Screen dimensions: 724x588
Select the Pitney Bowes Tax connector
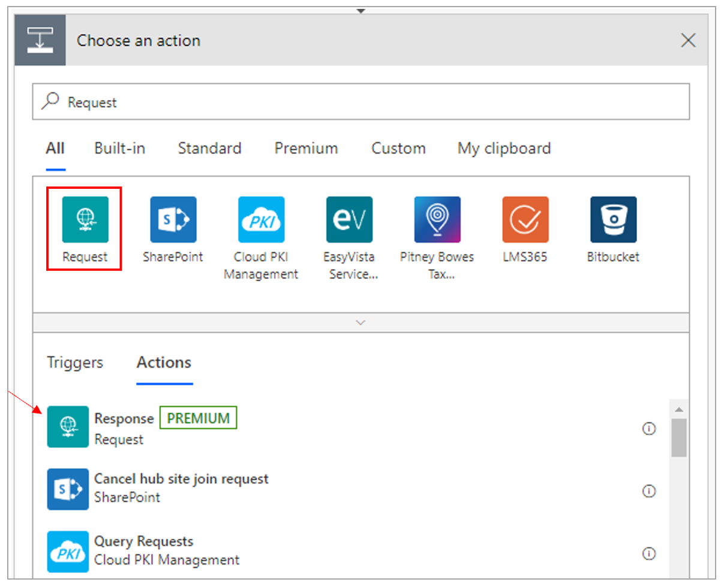[437, 219]
